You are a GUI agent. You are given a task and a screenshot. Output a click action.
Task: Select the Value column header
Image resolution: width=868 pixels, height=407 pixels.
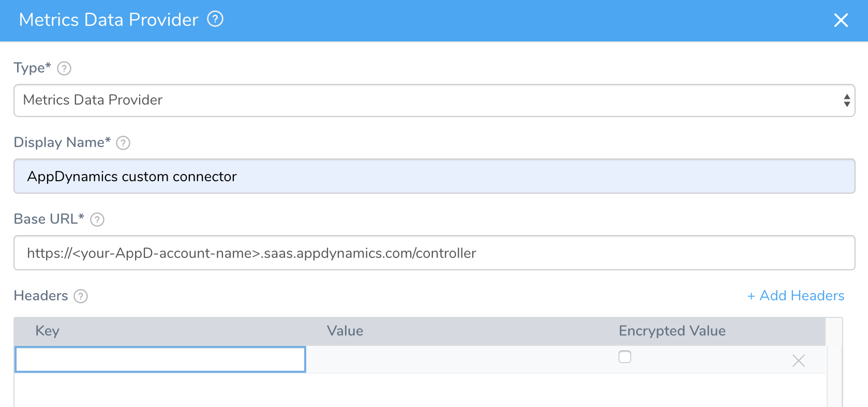coord(345,331)
